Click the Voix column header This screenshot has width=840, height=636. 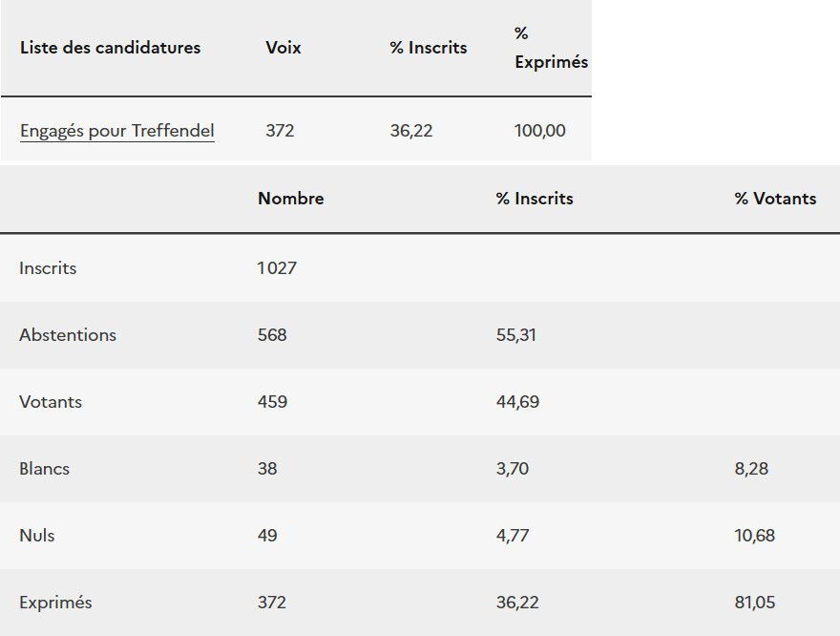pyautogui.click(x=283, y=48)
